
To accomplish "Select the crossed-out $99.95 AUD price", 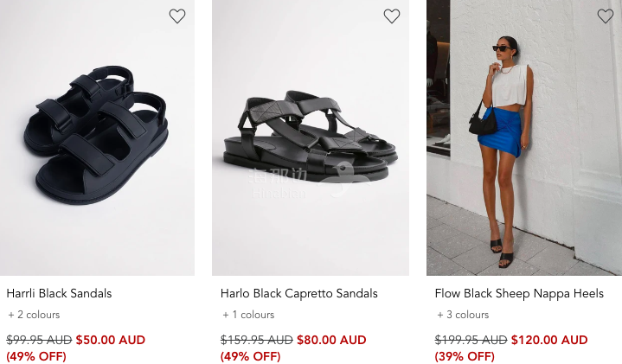I will click(39, 340).
